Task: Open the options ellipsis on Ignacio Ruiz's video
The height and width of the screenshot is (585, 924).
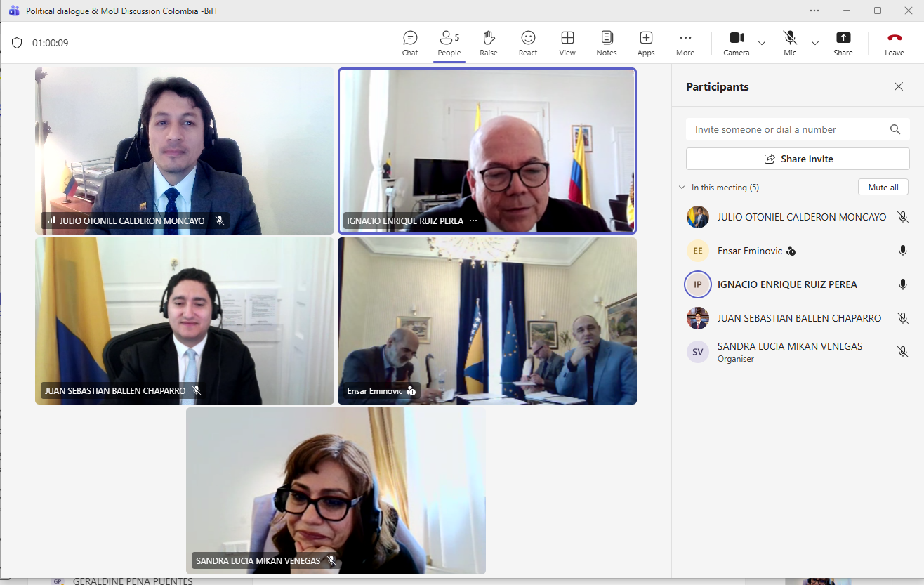Action: [x=473, y=221]
